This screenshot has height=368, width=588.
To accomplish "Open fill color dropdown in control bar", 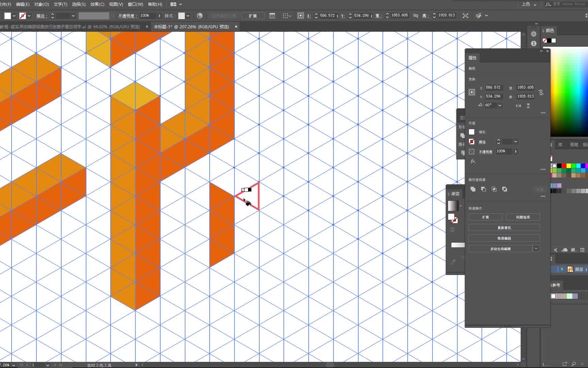I will pyautogui.click(x=14, y=16).
